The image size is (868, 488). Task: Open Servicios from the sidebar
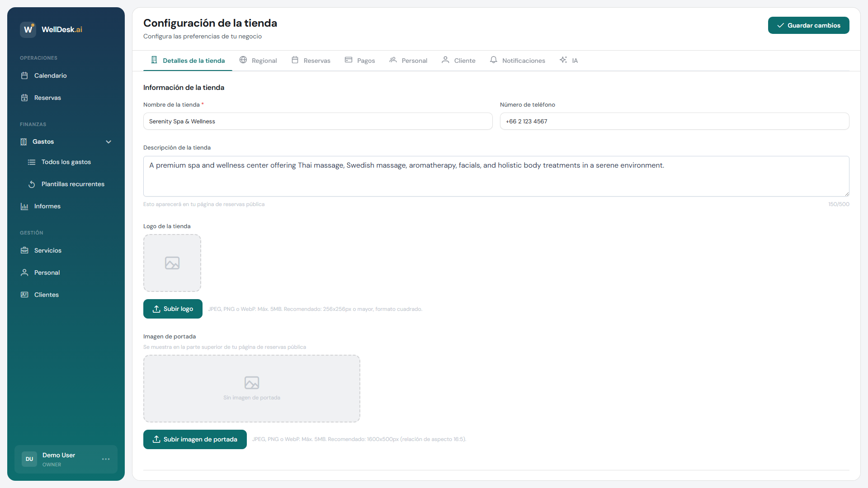(x=48, y=250)
